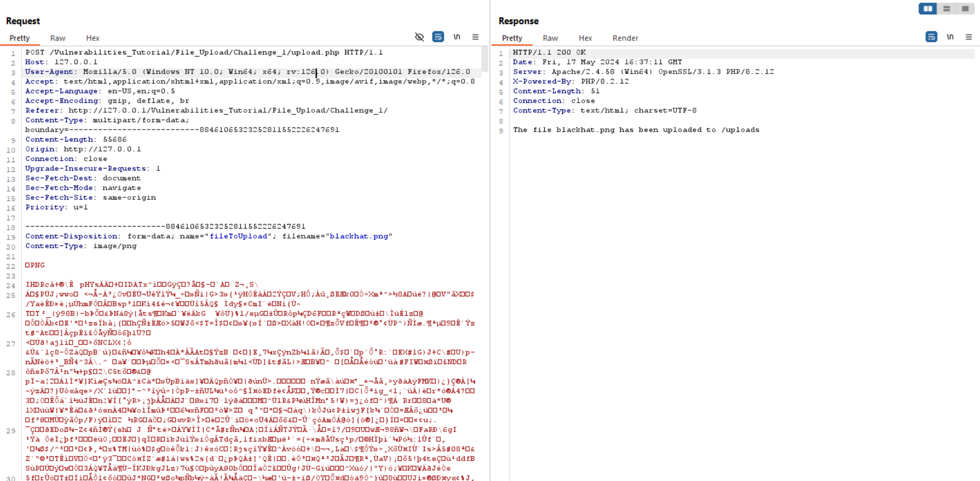Switch to the Request Pretty tab
The height and width of the screenshot is (481, 980).
point(19,38)
